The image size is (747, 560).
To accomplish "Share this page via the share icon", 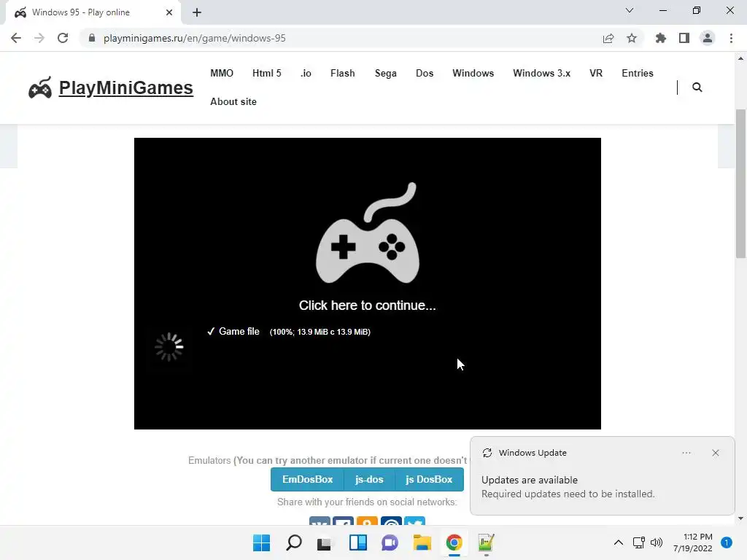I will (x=608, y=38).
